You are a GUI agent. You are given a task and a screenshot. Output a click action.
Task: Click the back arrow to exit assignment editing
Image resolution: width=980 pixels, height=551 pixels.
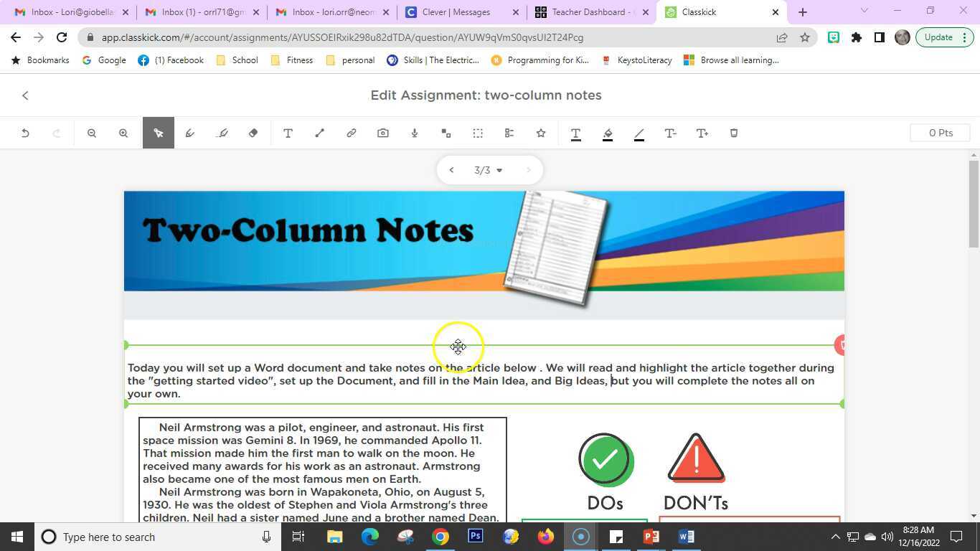click(25, 95)
